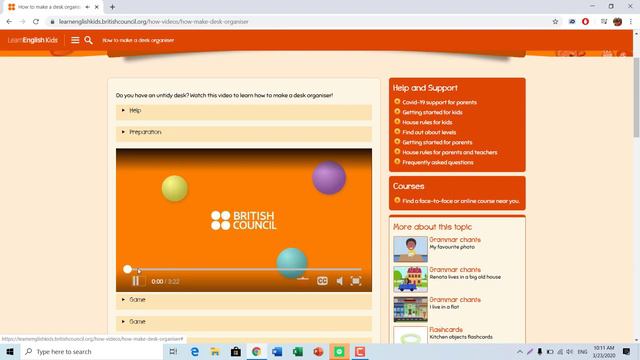
Task: Show hidden system tray icons chevron
Action: click(520, 351)
